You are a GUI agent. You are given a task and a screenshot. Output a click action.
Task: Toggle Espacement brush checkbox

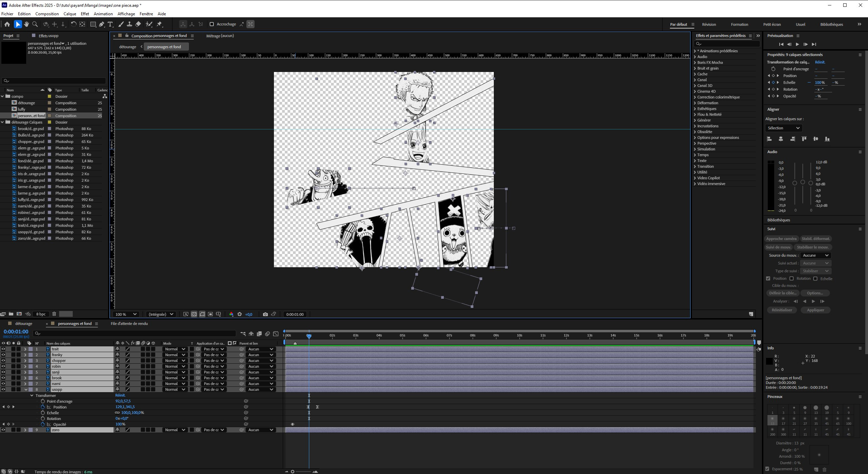pos(767,469)
